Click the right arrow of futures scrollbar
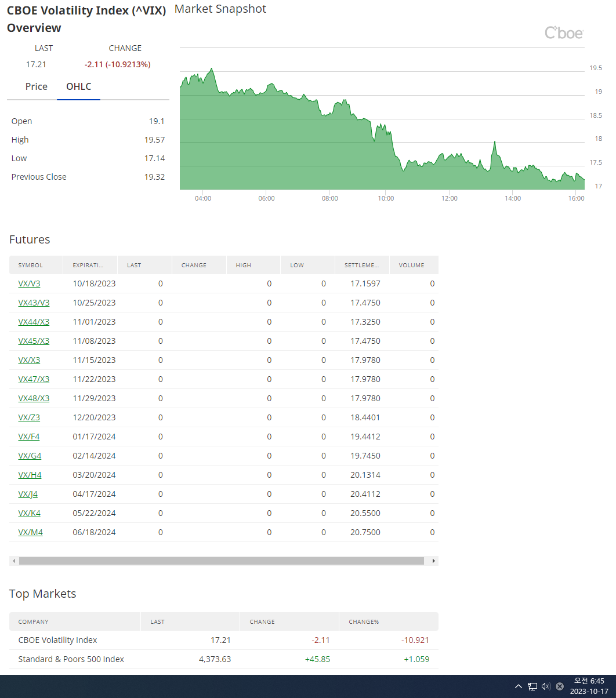The height and width of the screenshot is (698, 616). point(433,561)
